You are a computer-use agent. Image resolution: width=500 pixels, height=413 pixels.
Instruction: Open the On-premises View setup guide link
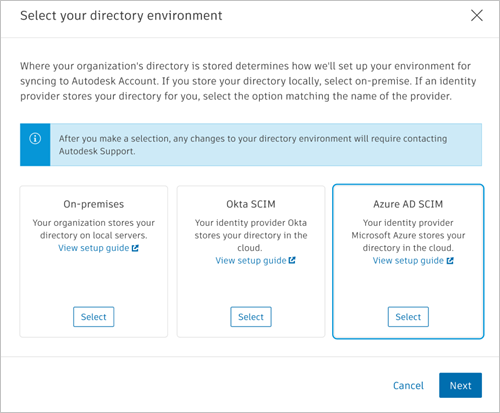point(94,248)
